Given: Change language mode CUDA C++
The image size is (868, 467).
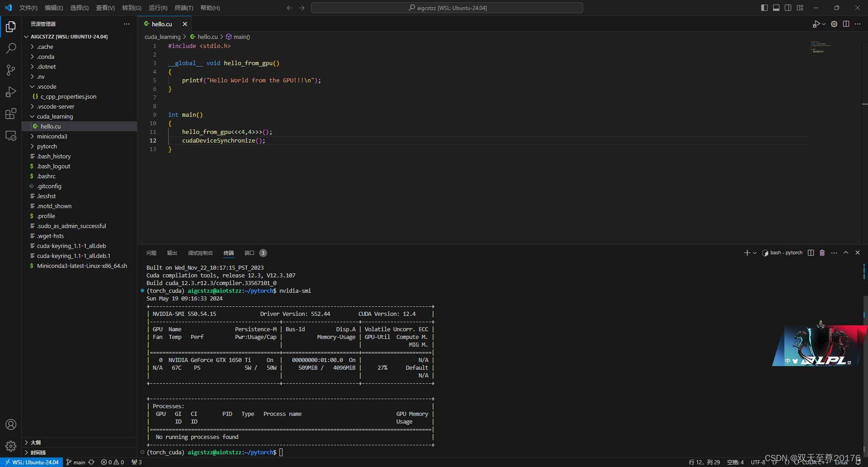Looking at the screenshot, I should 814,462.
